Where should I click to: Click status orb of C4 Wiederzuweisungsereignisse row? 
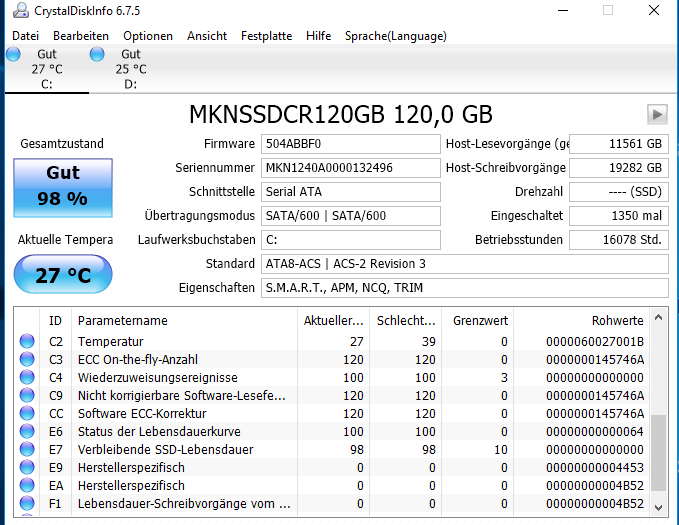point(27,377)
